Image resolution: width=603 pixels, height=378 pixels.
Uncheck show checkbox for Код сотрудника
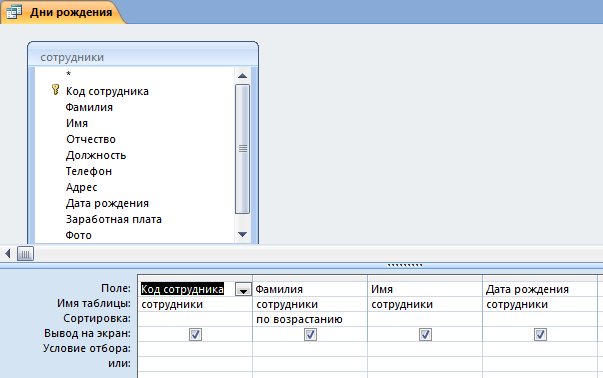pyautogui.click(x=195, y=335)
